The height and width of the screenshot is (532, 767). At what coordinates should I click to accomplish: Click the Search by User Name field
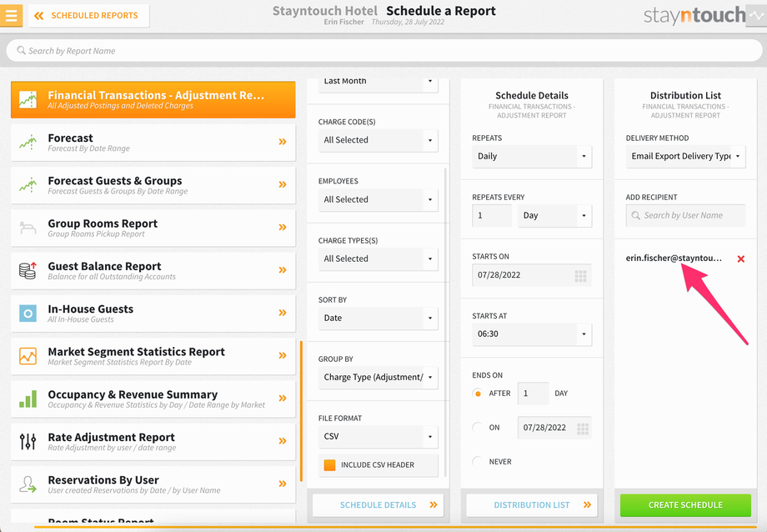click(x=685, y=216)
